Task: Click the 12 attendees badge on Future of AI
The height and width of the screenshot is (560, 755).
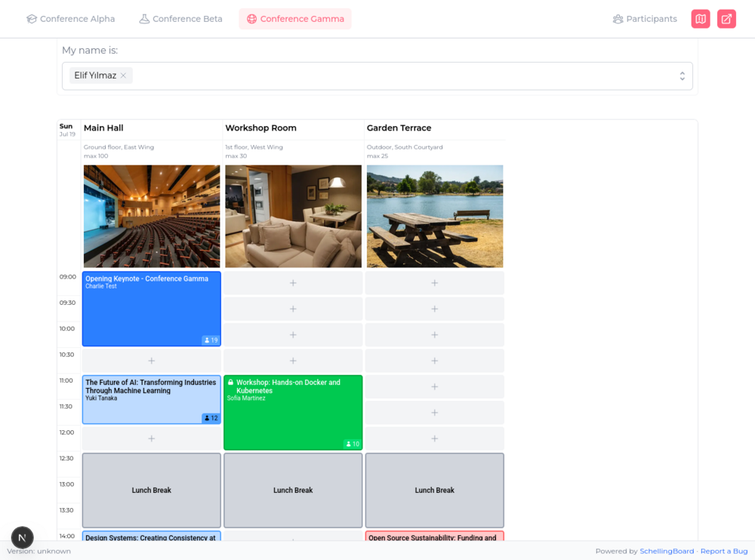Action: tap(211, 418)
